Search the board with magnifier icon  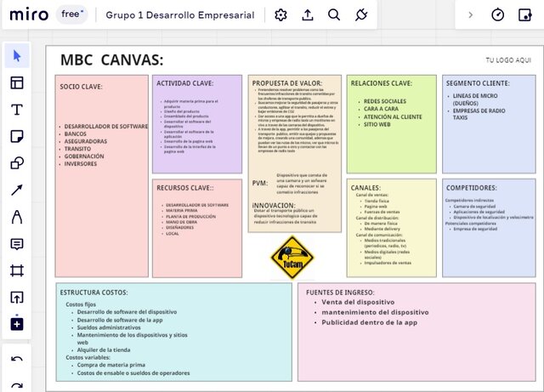334,15
